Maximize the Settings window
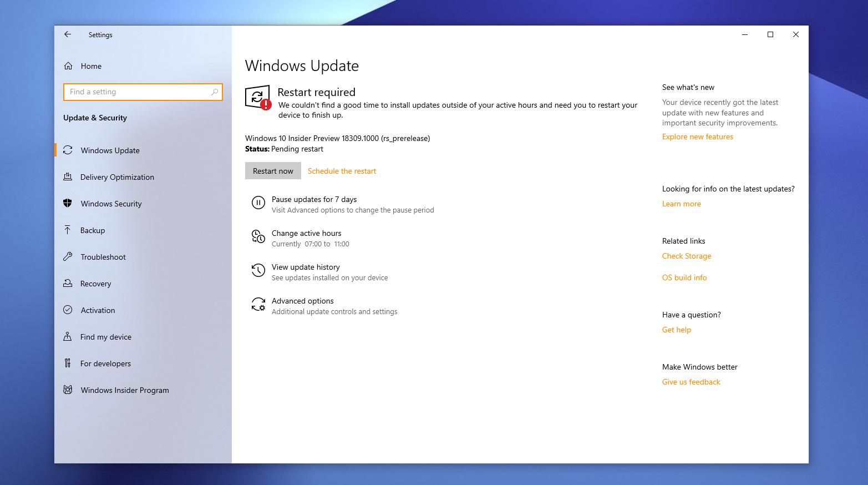 (770, 34)
